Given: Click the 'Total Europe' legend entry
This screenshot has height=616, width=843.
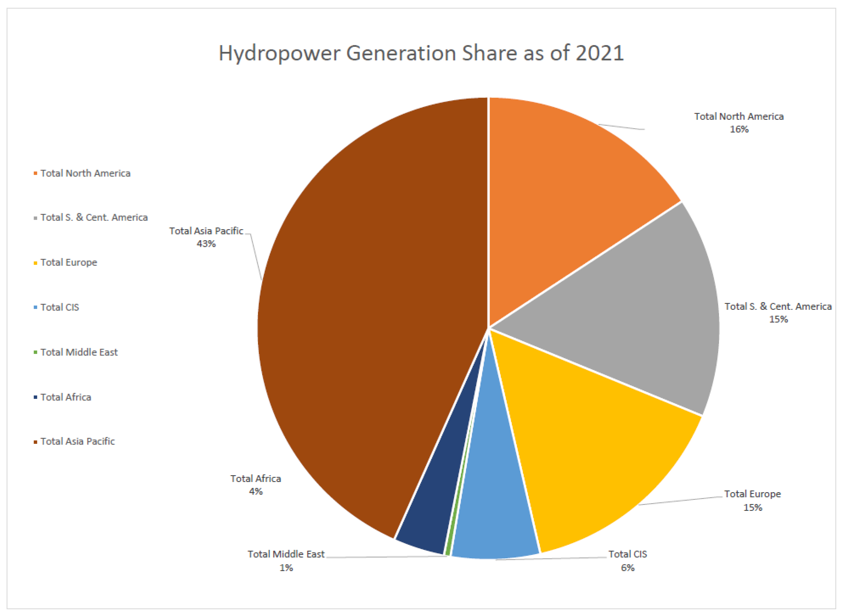Looking at the screenshot, I should (x=69, y=263).
